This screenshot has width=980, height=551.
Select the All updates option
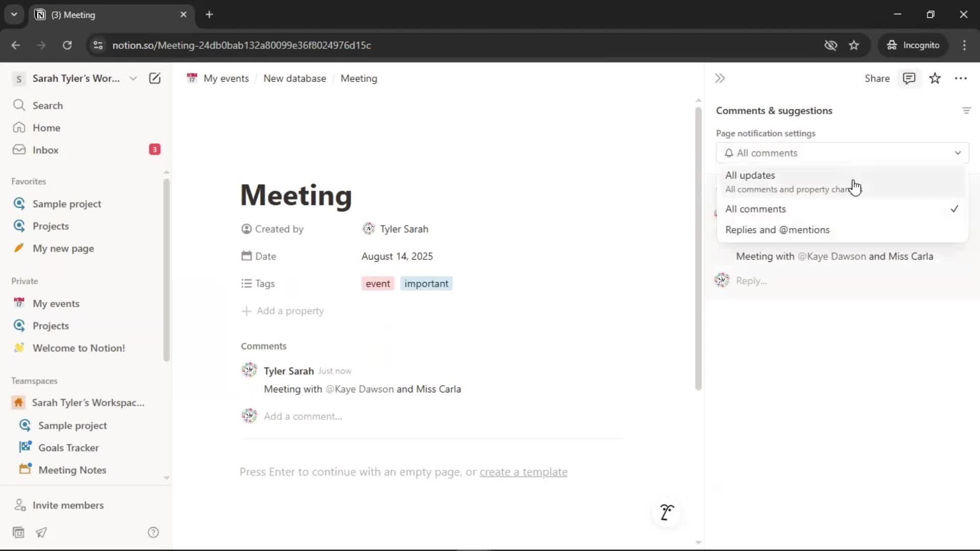(x=842, y=182)
